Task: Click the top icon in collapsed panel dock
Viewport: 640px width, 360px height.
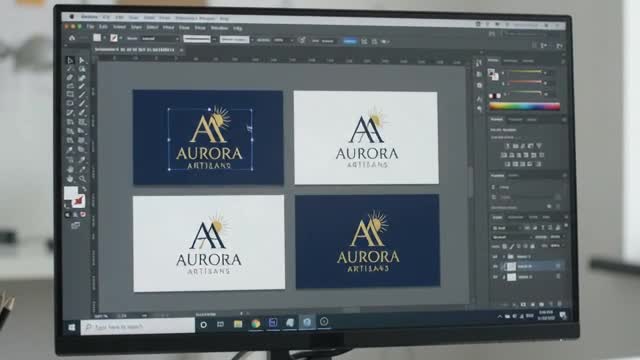Action: coord(478,63)
